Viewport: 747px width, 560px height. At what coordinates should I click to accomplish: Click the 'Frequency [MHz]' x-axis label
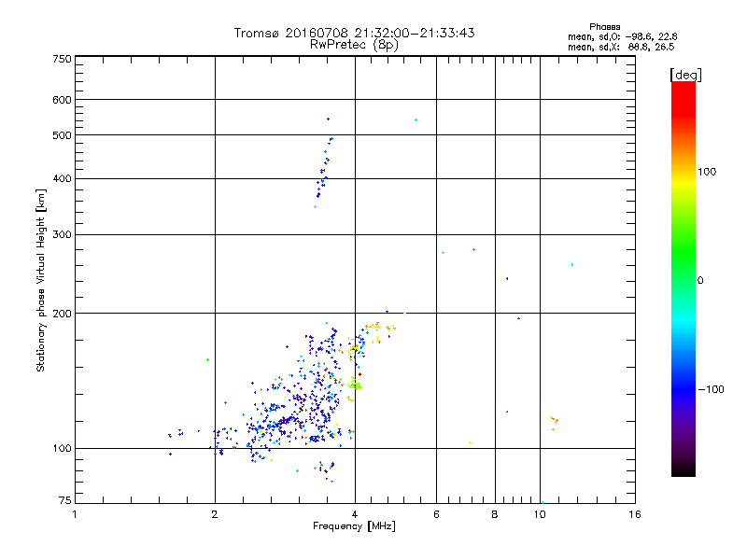354,526
